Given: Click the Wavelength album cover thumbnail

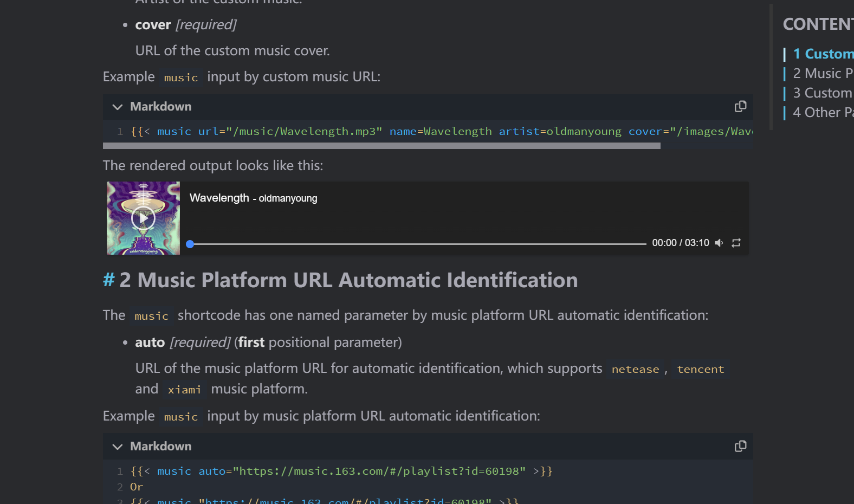Looking at the screenshot, I should (x=143, y=218).
